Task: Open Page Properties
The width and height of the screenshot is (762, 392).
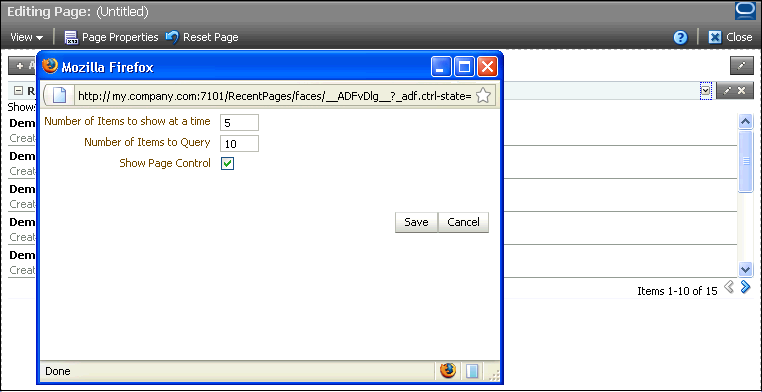Action: pyautogui.click(x=111, y=37)
